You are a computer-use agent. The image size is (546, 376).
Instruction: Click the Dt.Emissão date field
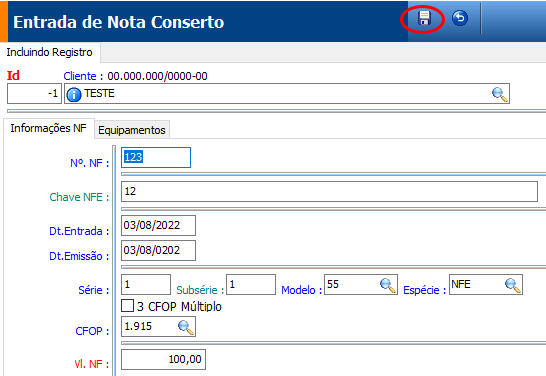(x=158, y=250)
